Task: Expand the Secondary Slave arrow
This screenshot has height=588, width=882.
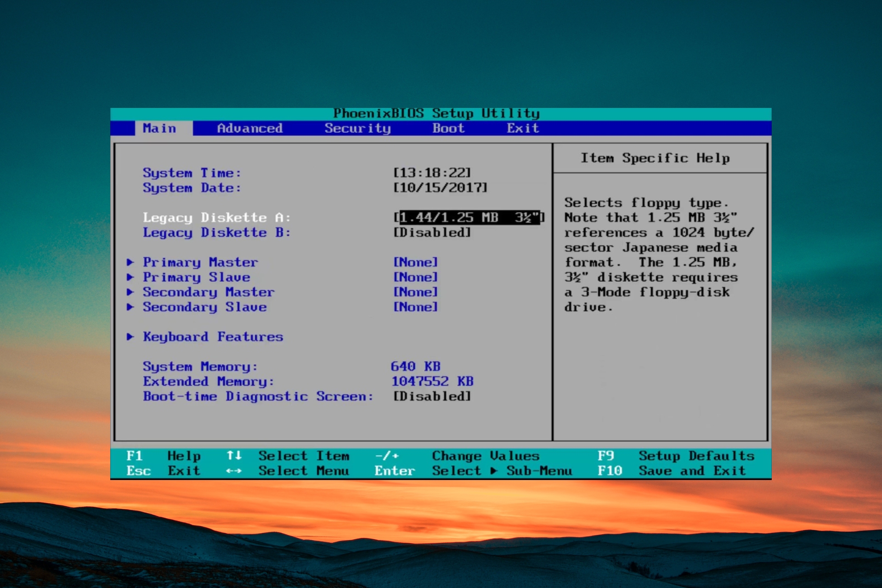Action: [x=130, y=307]
